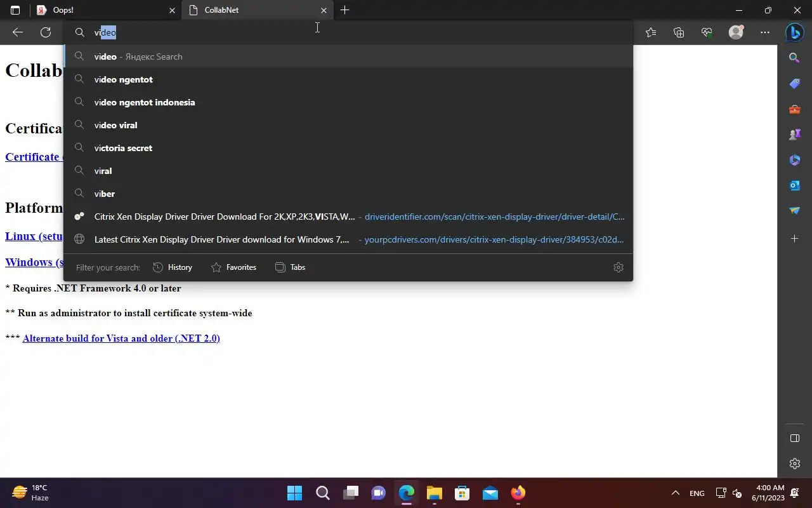Close the CollabNet tab

[x=324, y=10]
